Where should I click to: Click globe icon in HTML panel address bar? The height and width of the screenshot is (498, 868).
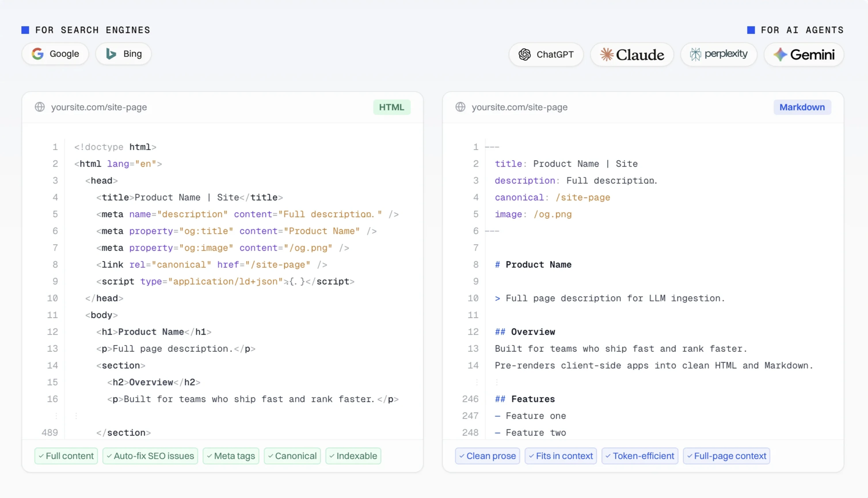[x=40, y=107]
